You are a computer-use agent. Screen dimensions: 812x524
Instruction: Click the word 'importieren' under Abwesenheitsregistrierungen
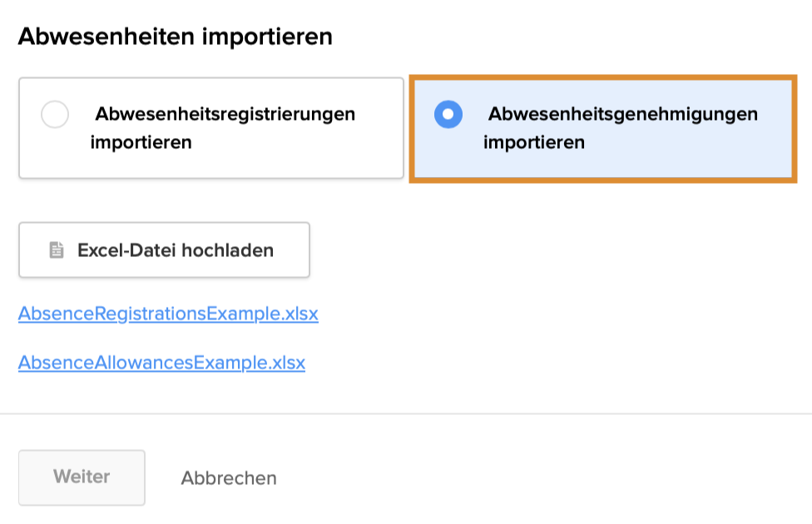[141, 142]
